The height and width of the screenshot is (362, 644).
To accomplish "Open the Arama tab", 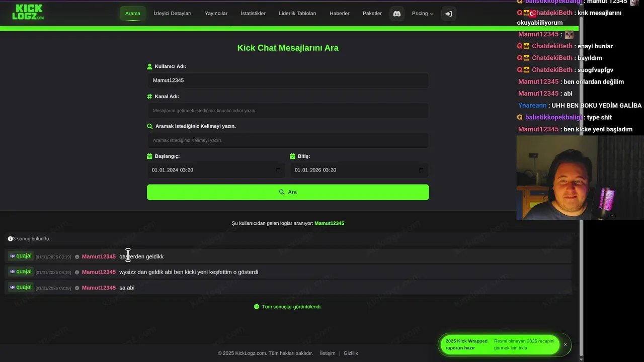I will [133, 14].
